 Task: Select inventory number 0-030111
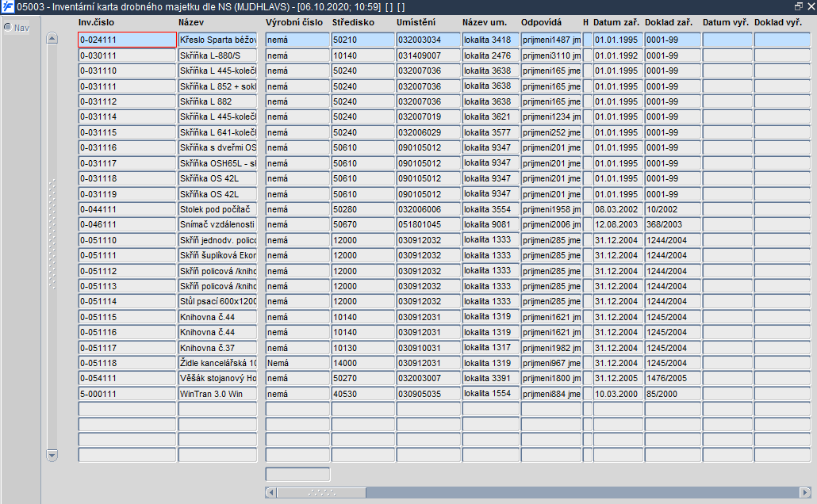pyautogui.click(x=127, y=55)
